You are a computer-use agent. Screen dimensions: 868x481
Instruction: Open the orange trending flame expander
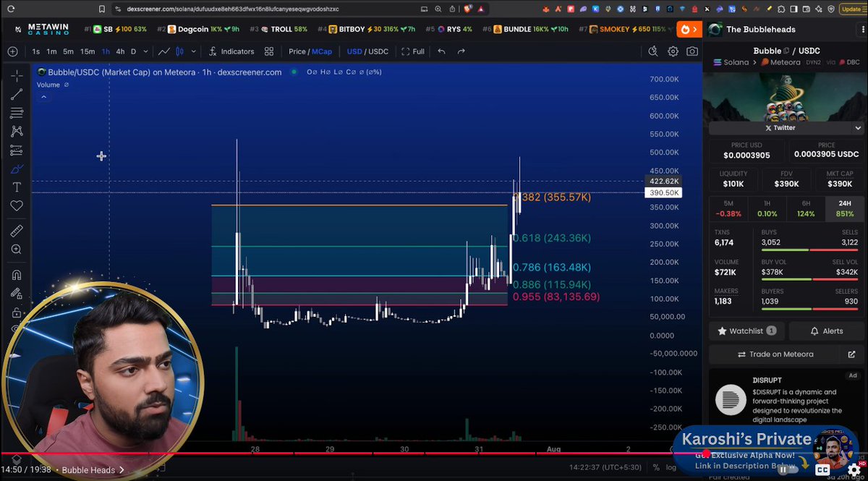pyautogui.click(x=689, y=30)
